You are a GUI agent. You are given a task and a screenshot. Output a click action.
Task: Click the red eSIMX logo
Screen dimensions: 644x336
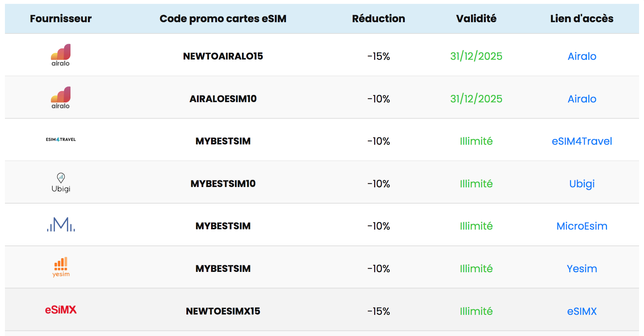click(61, 310)
